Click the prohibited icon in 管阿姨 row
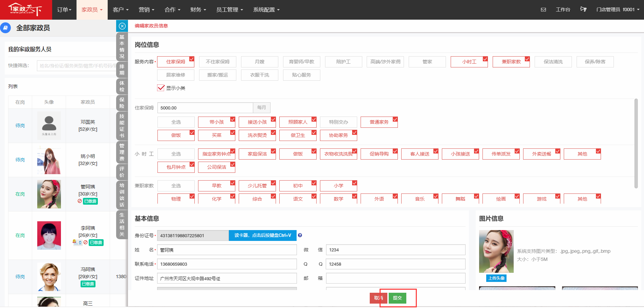The width and height of the screenshot is (644, 308). [x=80, y=201]
